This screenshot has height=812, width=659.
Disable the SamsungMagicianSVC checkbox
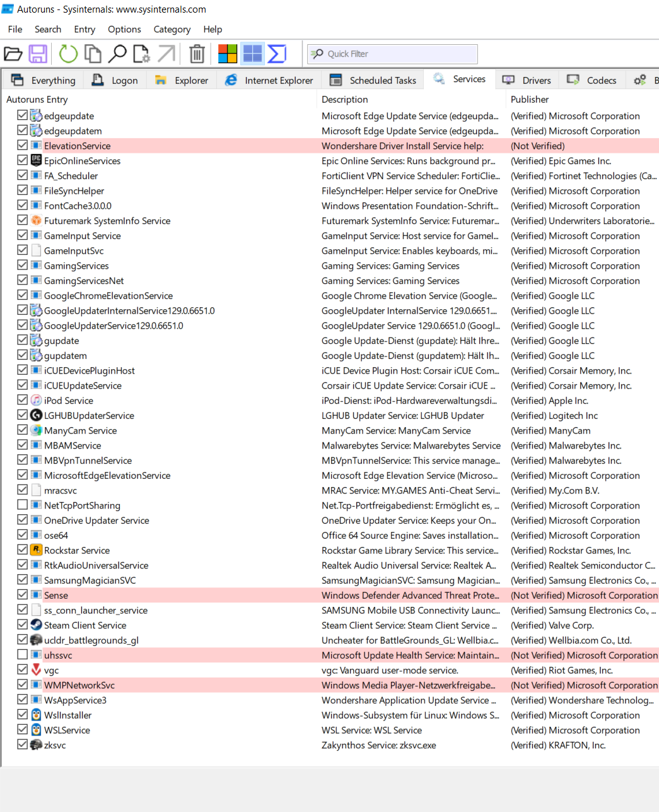click(x=23, y=580)
